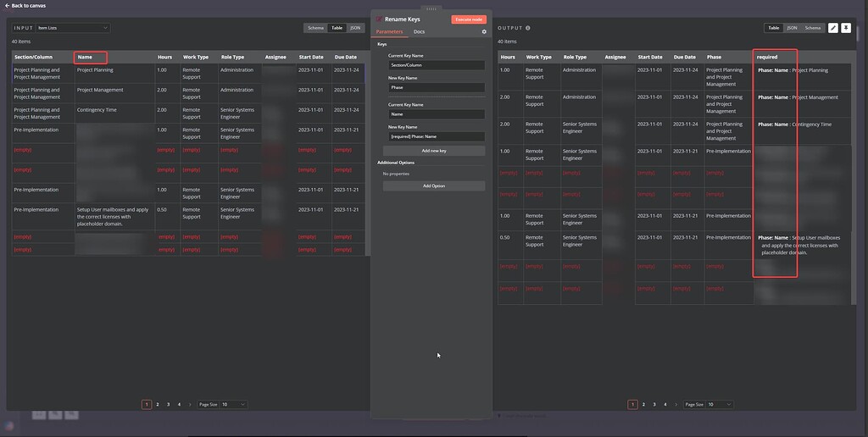Image resolution: width=868 pixels, height=437 pixels.
Task: Go to next page in output pagination
Action: [676, 405]
